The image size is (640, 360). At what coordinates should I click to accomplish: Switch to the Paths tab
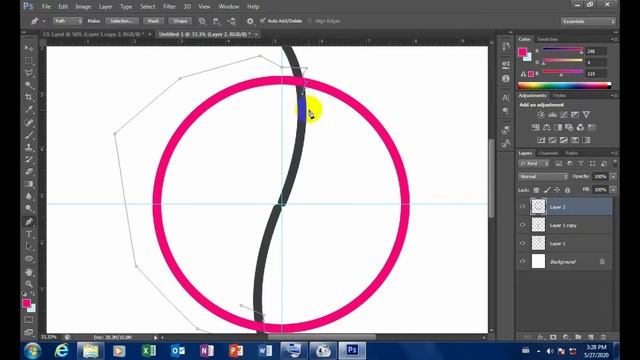point(571,153)
